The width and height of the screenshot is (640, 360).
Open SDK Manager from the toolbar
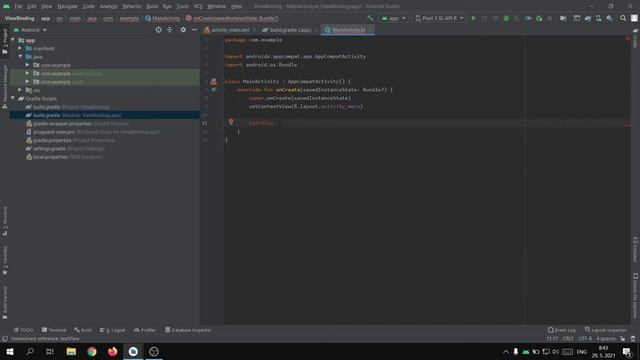point(609,18)
